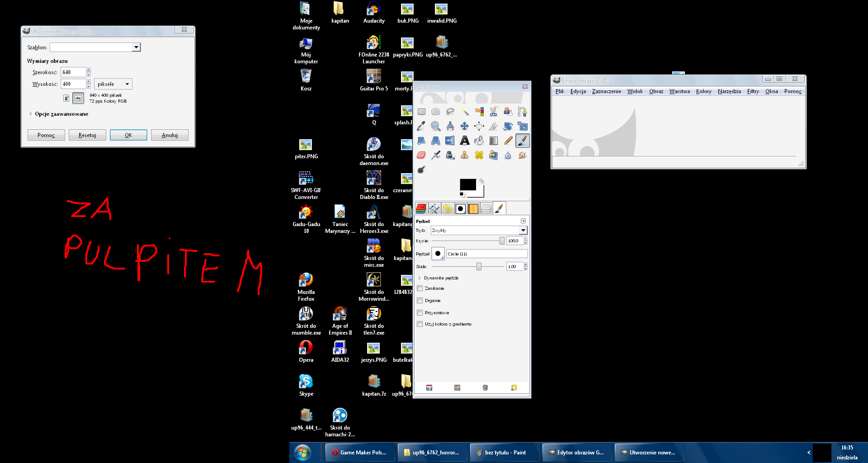Screen dimensions: 868x463
Task: Select the Rectangle Select tool
Action: pyautogui.click(x=421, y=112)
